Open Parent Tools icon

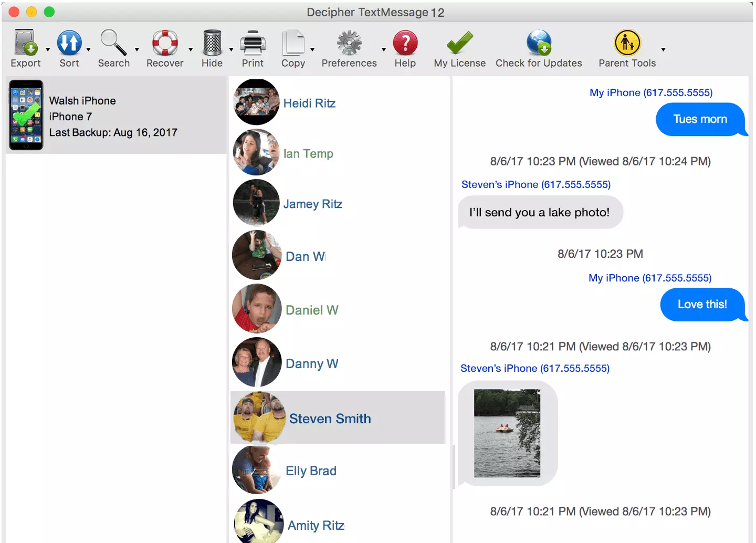tap(627, 43)
